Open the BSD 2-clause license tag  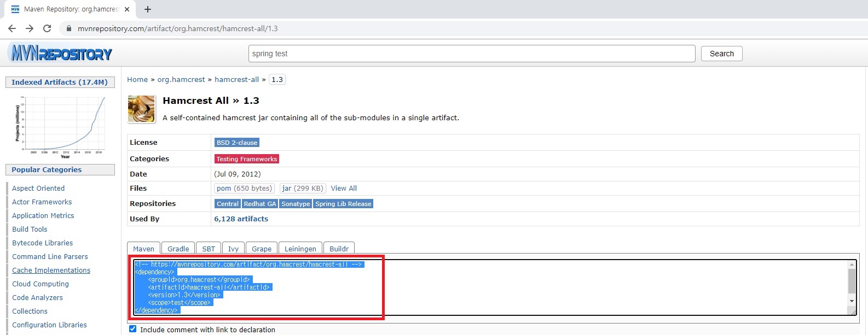[237, 143]
